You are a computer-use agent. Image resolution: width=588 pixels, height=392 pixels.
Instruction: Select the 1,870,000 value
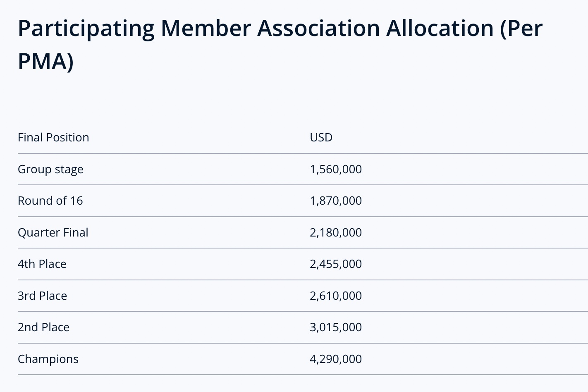tap(336, 201)
